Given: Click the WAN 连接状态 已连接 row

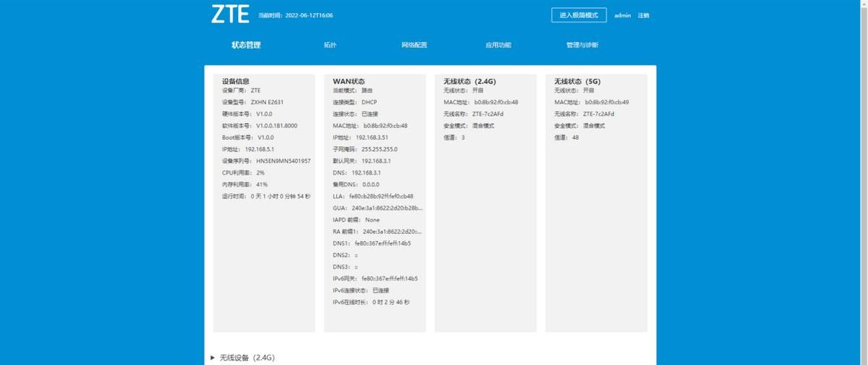Looking at the screenshot, I should tap(356, 114).
